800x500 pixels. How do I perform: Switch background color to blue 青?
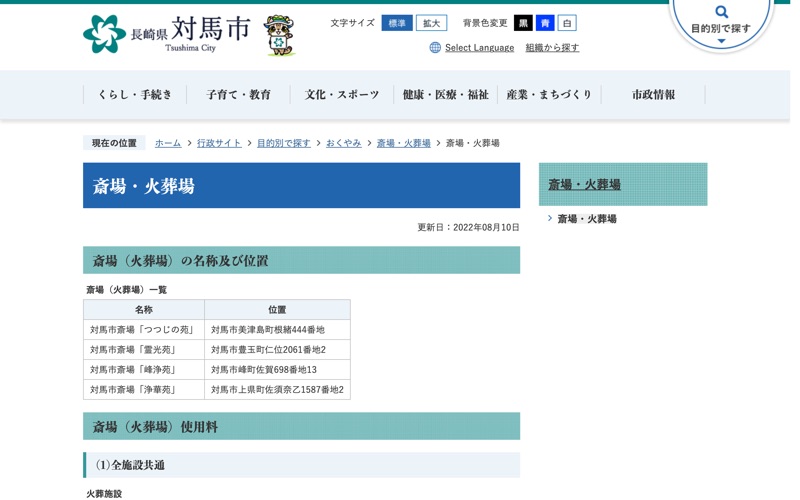(545, 23)
